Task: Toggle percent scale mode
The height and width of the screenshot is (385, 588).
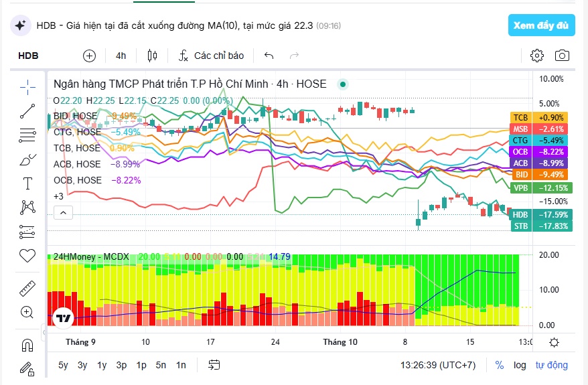Action: coord(500,365)
